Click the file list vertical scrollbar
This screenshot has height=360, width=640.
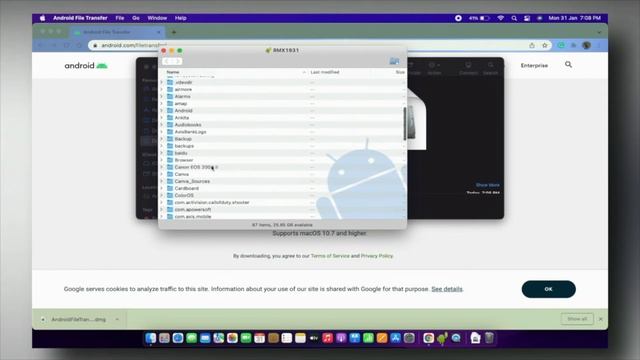tap(405, 124)
